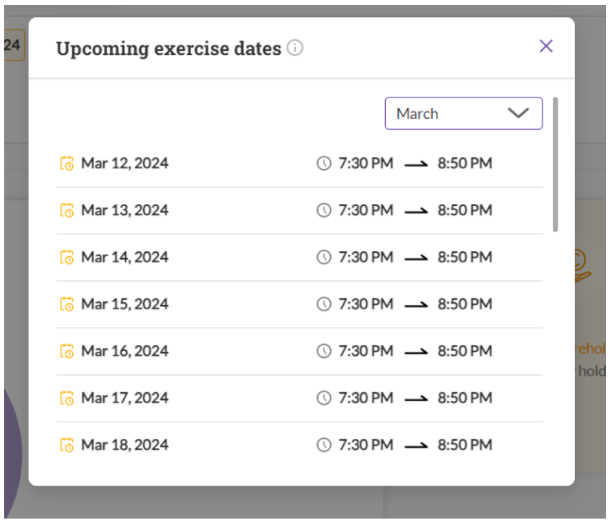Click calendar icon beside Mar 13, 2024
The width and height of the screenshot is (612, 523).
pyautogui.click(x=67, y=210)
